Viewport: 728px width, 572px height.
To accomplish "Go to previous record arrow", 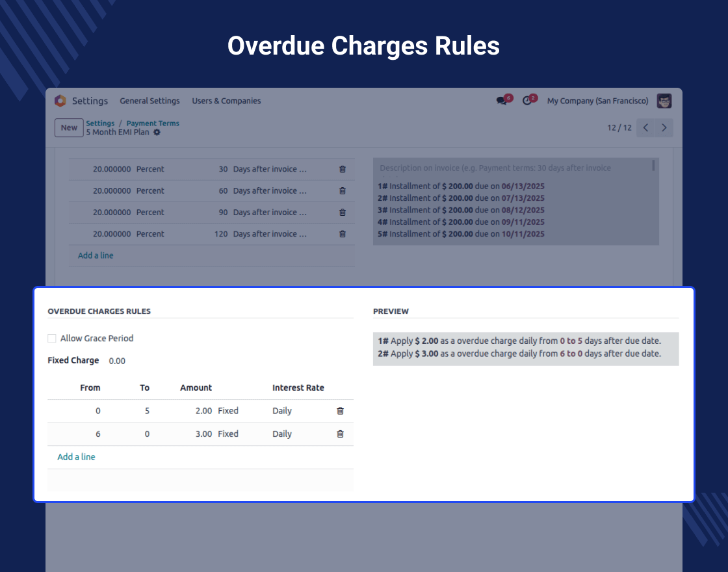I will (x=645, y=127).
